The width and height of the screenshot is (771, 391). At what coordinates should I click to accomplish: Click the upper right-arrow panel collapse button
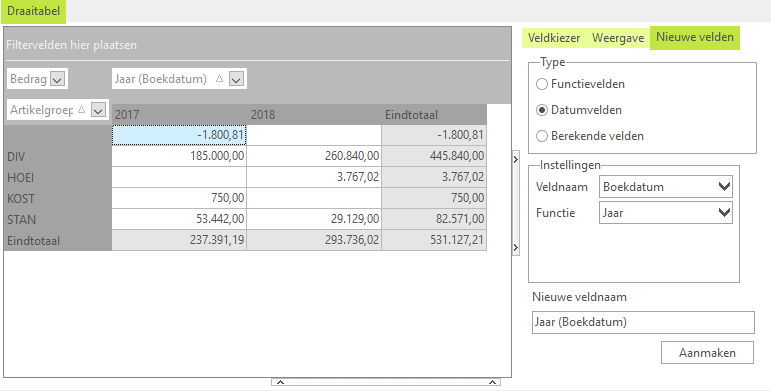[515, 159]
